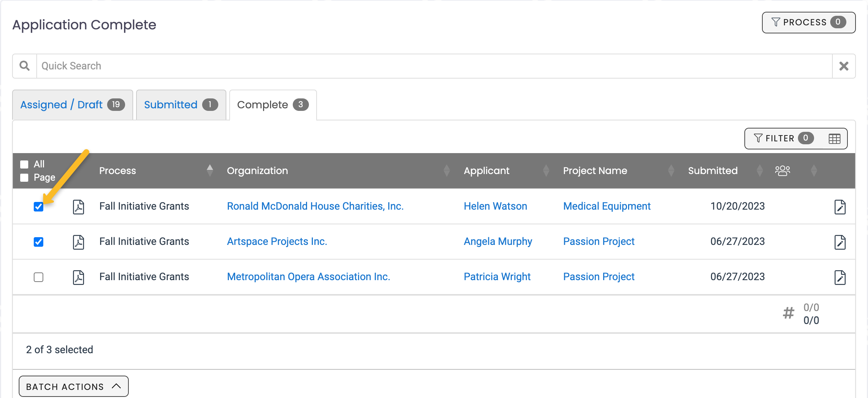The height and width of the screenshot is (398, 868).
Task: Enable the Page selection checkbox
Action: coord(24,177)
